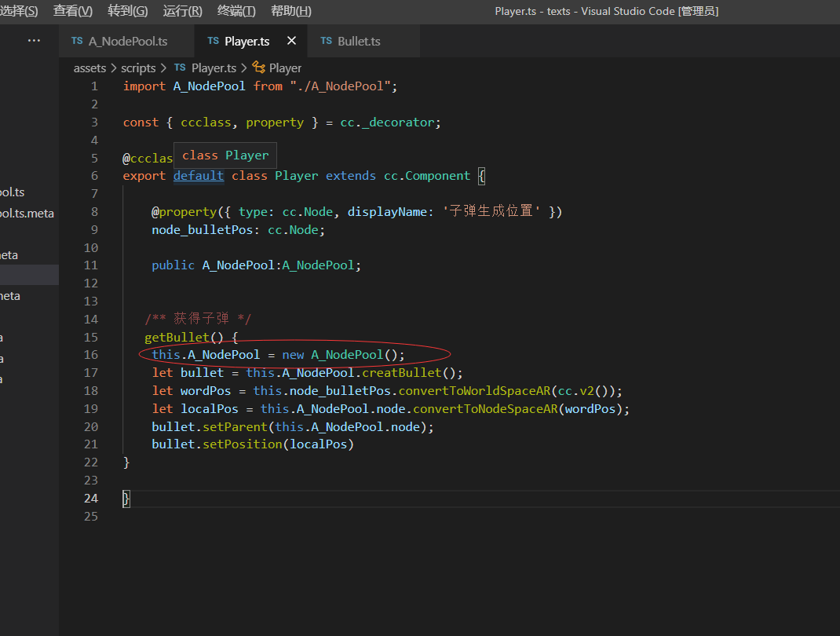Click the import A_NodePool statement
This screenshot has width=840, height=636.
coord(260,86)
